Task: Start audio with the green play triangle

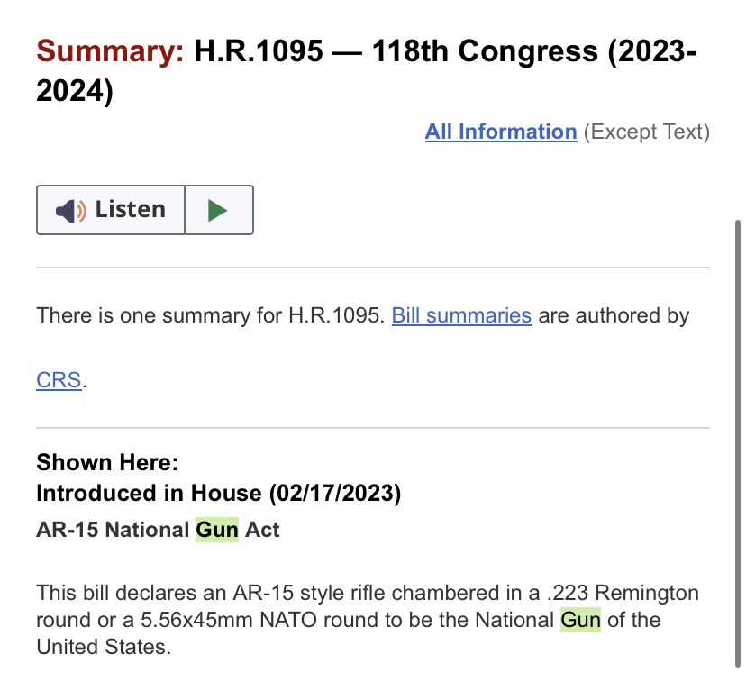Action: (x=218, y=210)
